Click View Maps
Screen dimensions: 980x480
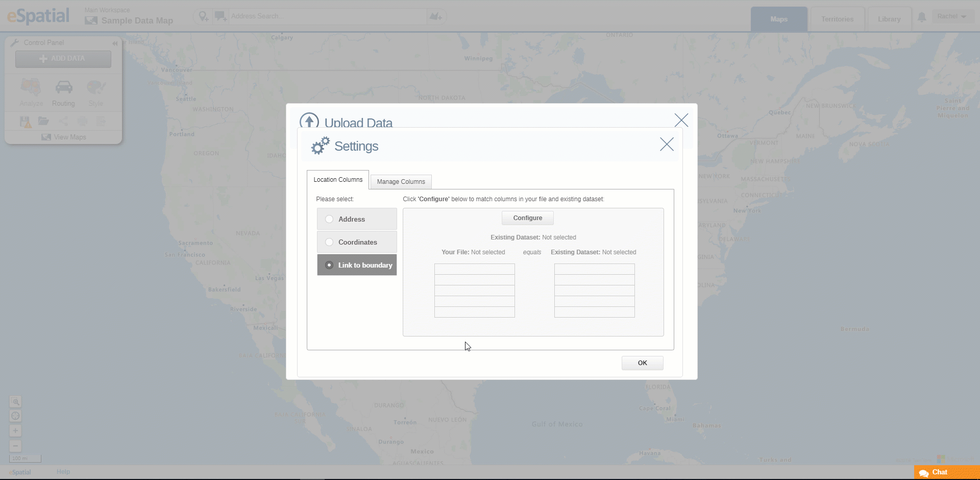point(64,137)
